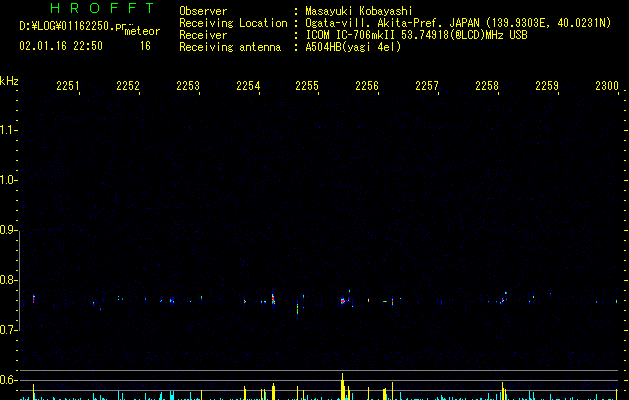
Task: Click the 0.6 kHz frequency axis label
Action: click(8, 380)
